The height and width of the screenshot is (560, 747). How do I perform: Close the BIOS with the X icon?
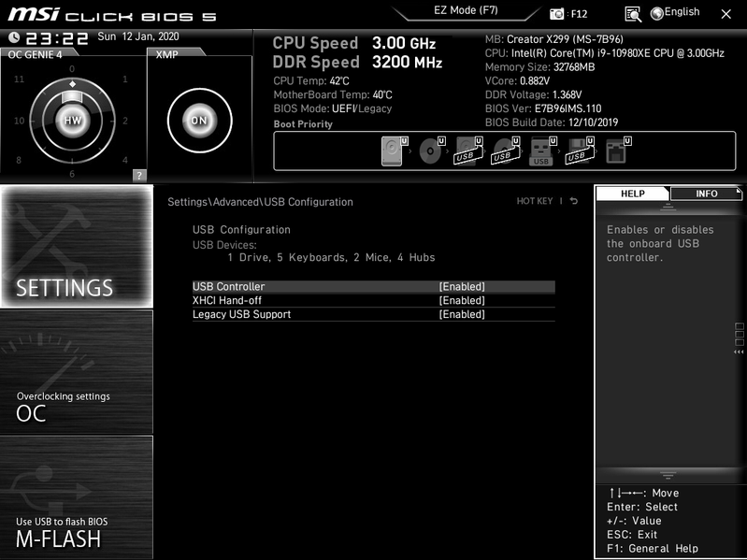point(725,14)
